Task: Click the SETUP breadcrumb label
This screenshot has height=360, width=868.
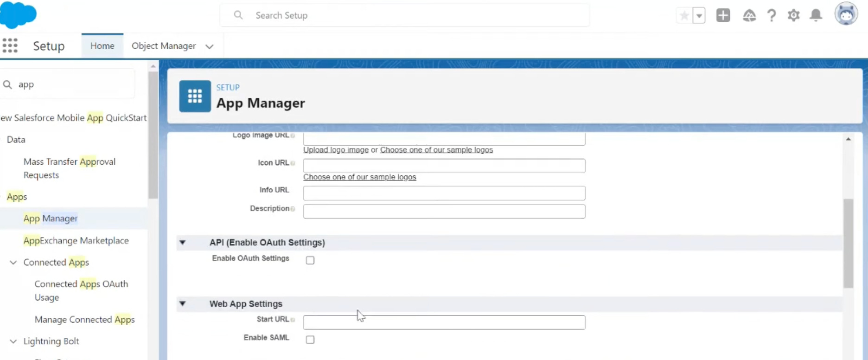Action: pos(228,87)
